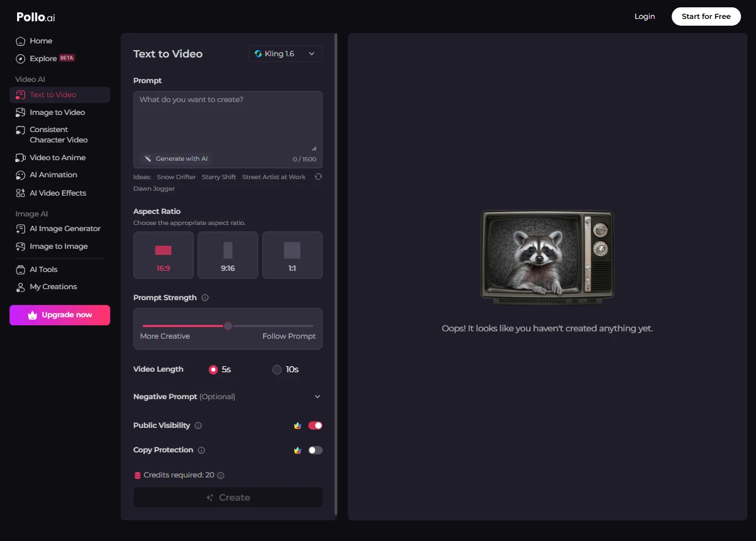The height and width of the screenshot is (541, 756).
Task: Click the Credits required info icon
Action: click(221, 475)
